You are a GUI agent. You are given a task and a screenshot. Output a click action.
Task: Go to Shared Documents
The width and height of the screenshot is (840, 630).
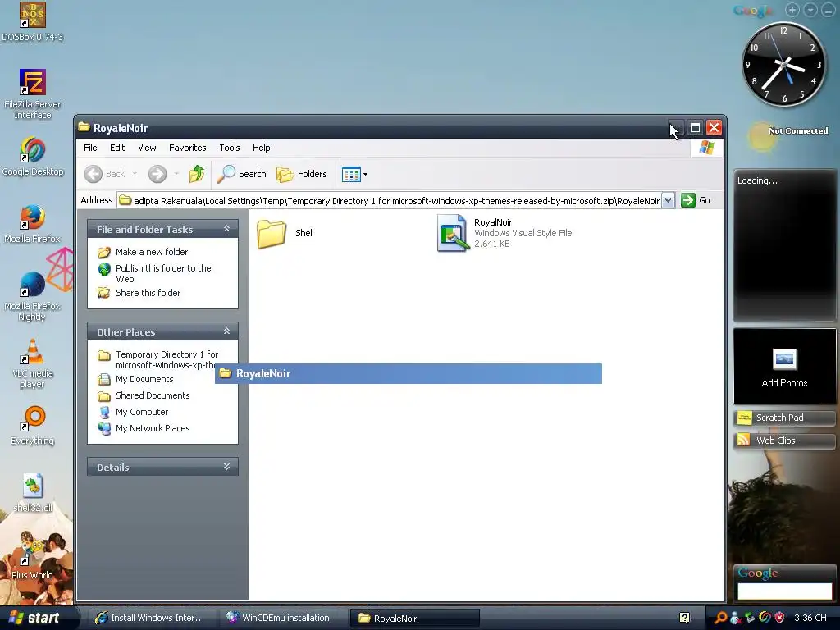click(144, 395)
